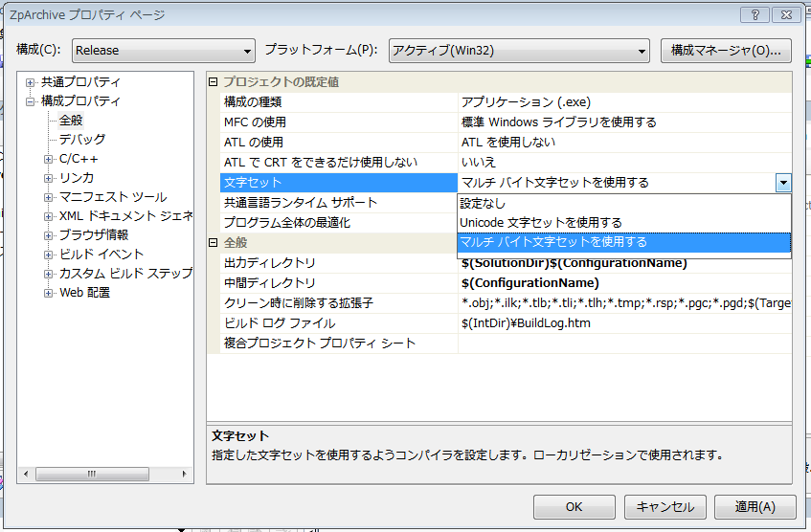Close the ZpArchive property page dialog
Screen dimensions: 811x532
pyautogui.click(x=786, y=14)
